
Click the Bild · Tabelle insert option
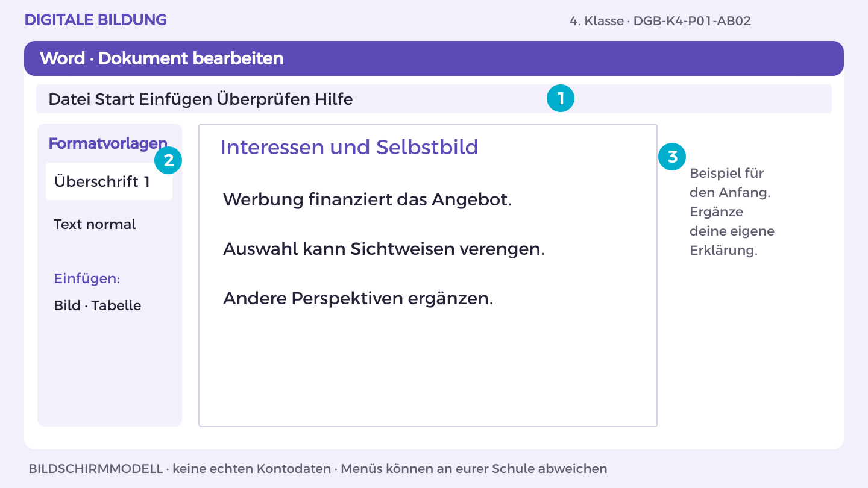[97, 305]
